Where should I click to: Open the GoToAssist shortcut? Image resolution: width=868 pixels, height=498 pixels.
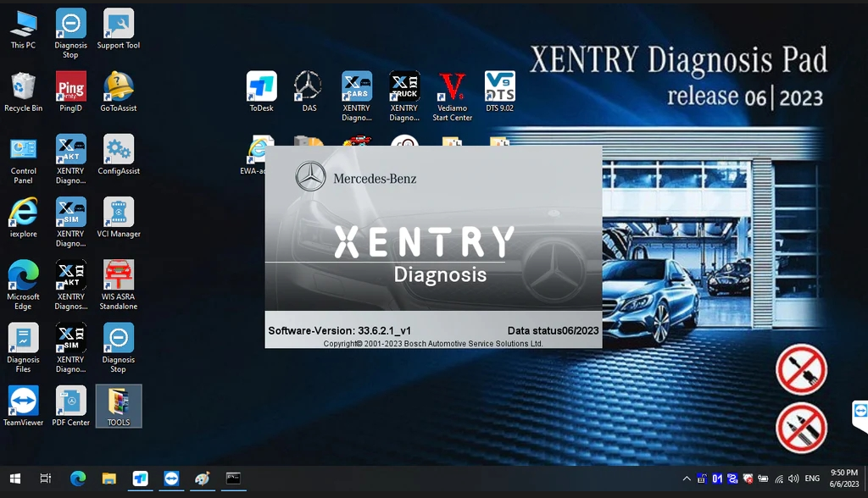(119, 91)
